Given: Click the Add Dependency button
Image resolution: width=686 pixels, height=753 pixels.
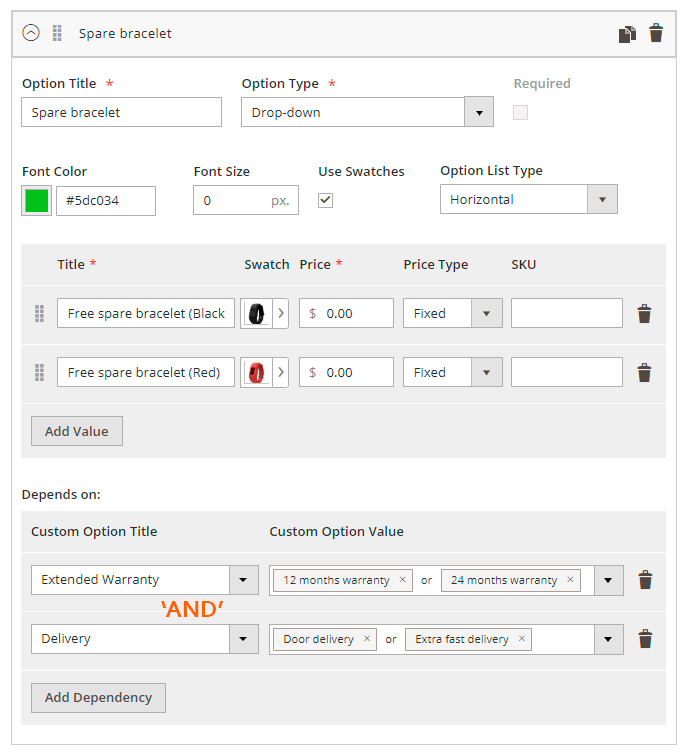Looking at the screenshot, I should pos(98,697).
